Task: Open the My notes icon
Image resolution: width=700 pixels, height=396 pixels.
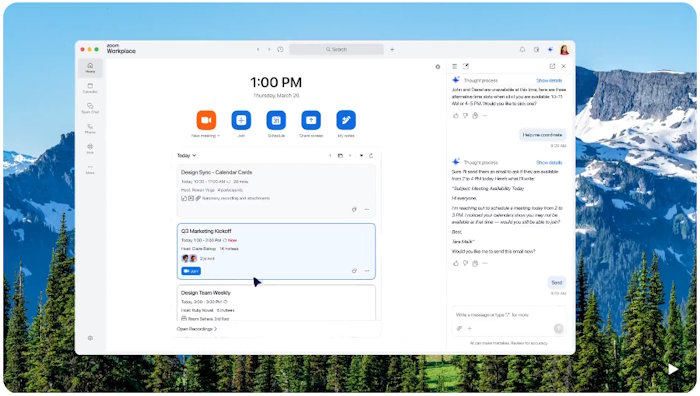Action: tap(346, 120)
